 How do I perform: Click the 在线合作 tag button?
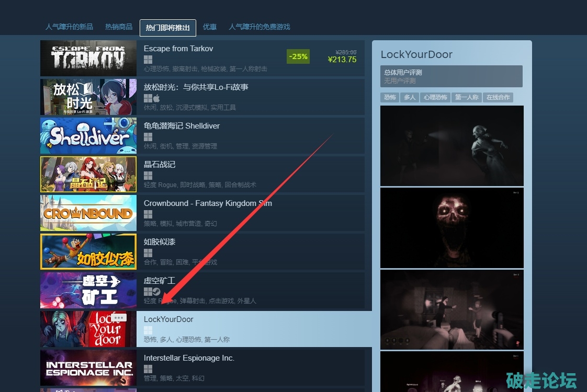coord(498,97)
